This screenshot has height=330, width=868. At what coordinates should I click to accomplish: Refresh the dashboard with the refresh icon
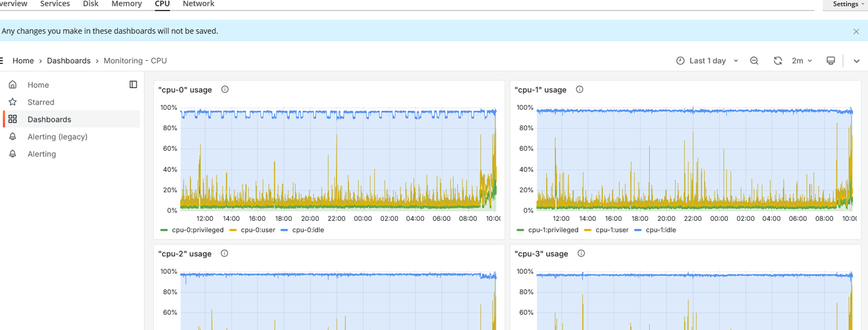[777, 61]
